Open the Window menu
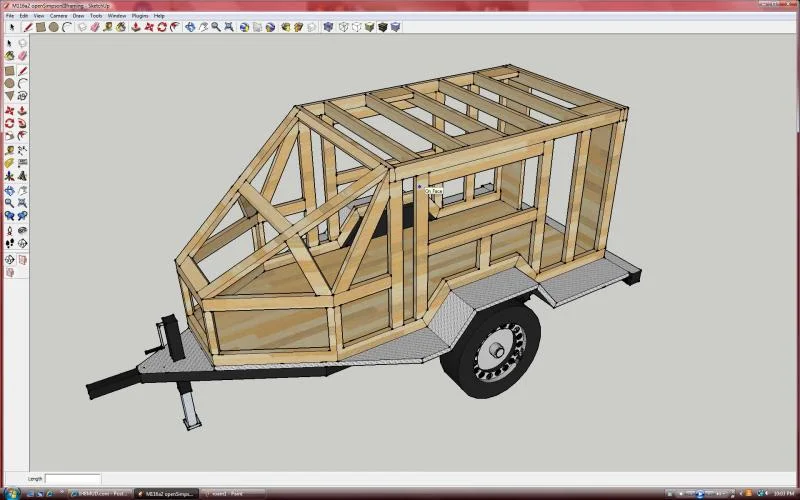This screenshot has width=800, height=500. tap(117, 16)
